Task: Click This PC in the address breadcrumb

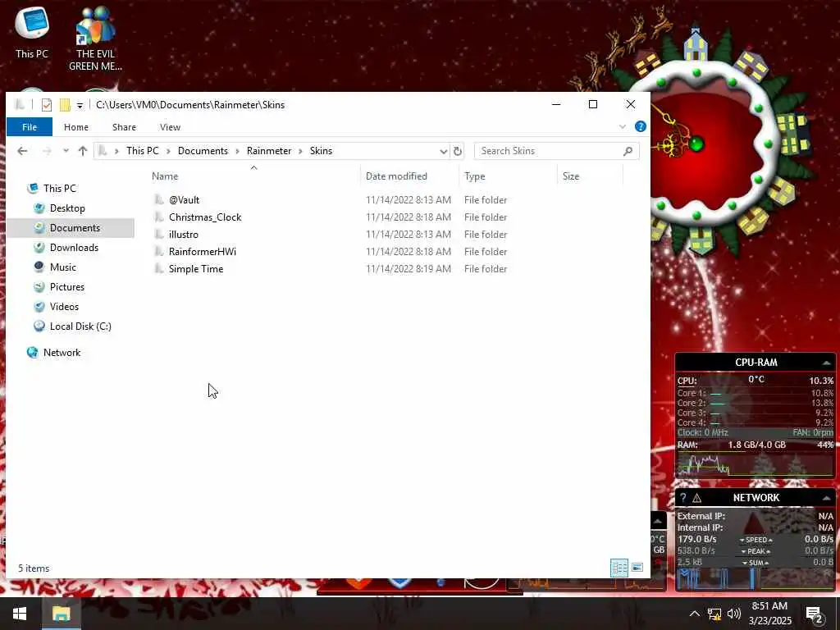Action: coord(143,151)
